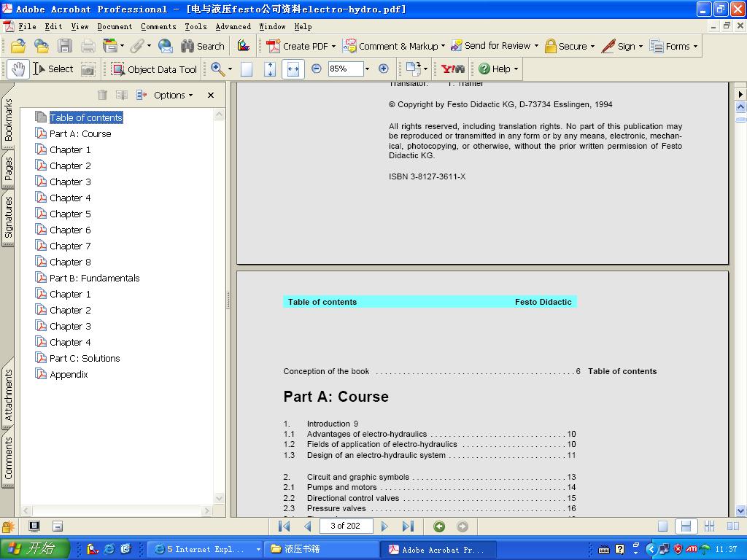Viewport: 747px width, 560px height.
Task: Open the Document menu
Action: click(x=115, y=27)
